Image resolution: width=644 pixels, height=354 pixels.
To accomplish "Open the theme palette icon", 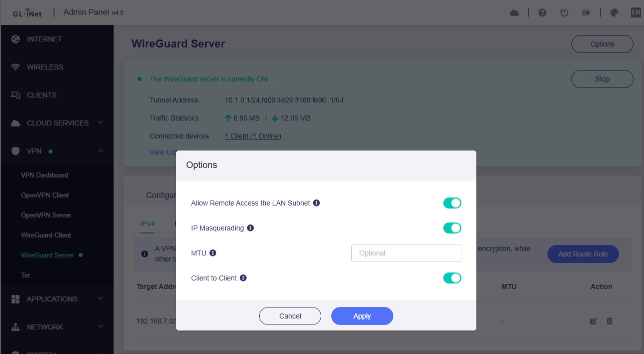I will coord(614,12).
